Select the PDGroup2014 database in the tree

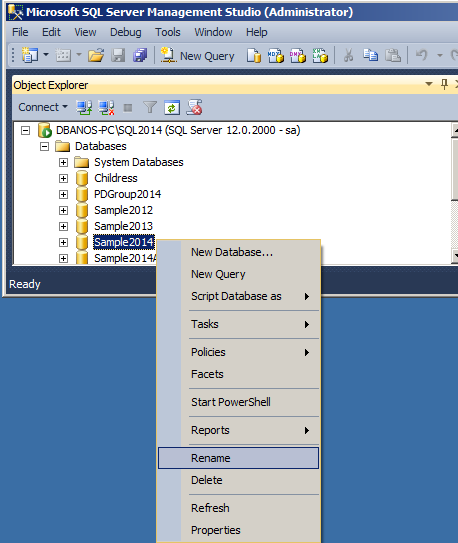127,194
